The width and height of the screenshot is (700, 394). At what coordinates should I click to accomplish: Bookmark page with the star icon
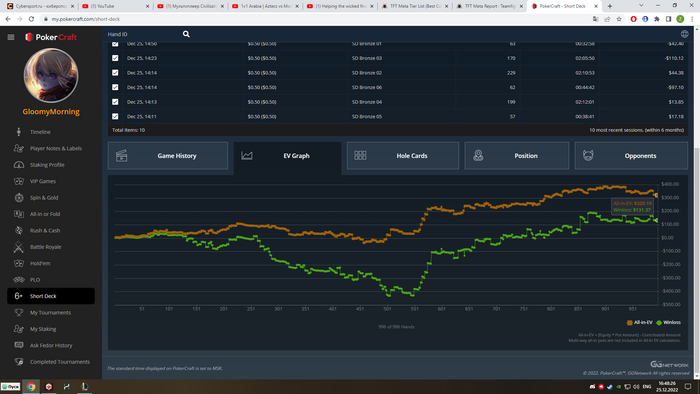coord(619,19)
